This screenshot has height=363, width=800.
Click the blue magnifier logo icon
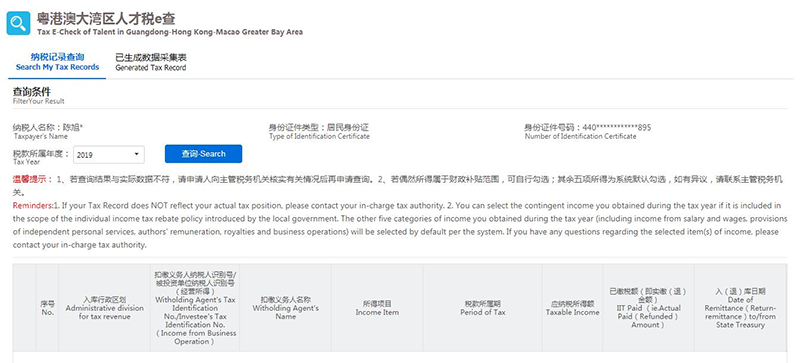point(18,23)
